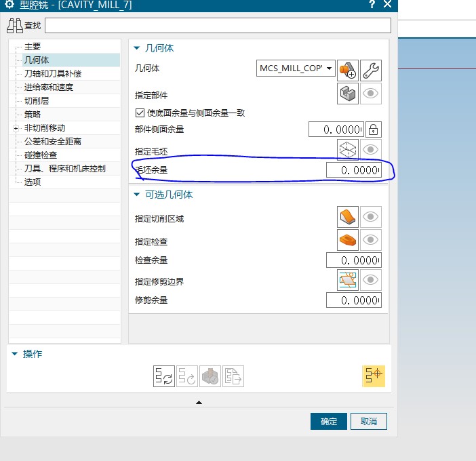The width and height of the screenshot is (476, 461).
Task: Enable 使底面余量与侧面余量一致 checkbox
Action: [x=140, y=113]
